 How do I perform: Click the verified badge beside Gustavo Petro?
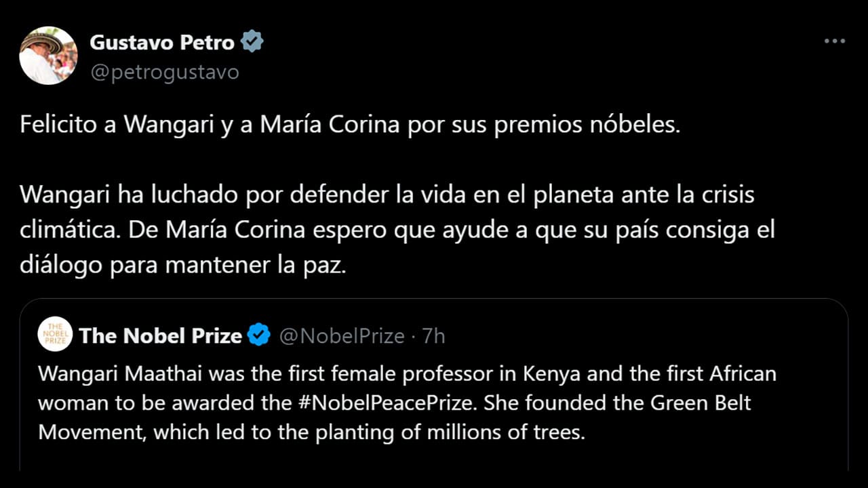[252, 42]
